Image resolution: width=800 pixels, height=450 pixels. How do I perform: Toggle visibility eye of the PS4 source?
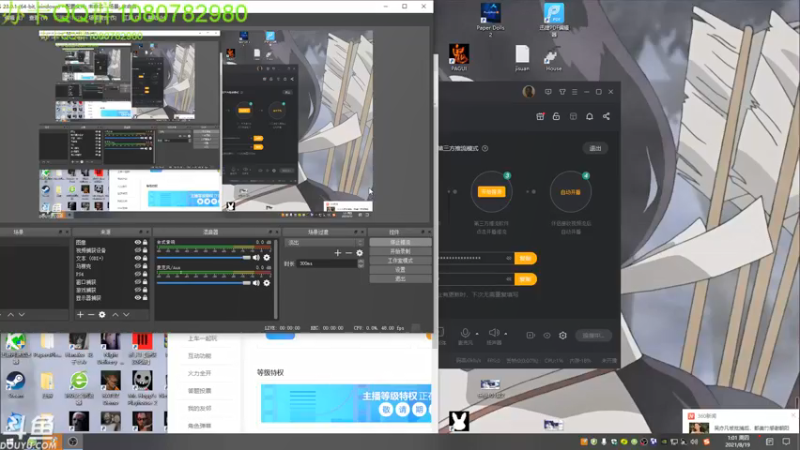(x=137, y=274)
